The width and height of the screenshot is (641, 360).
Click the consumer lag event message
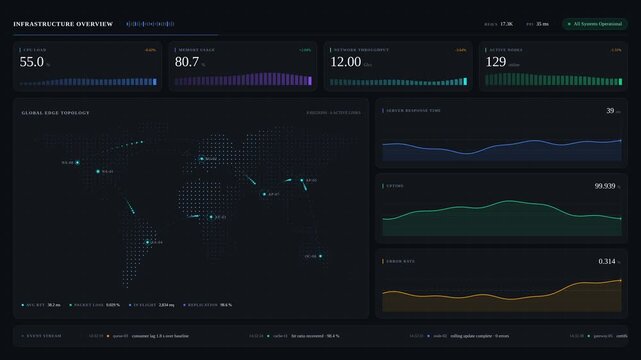pos(160,336)
